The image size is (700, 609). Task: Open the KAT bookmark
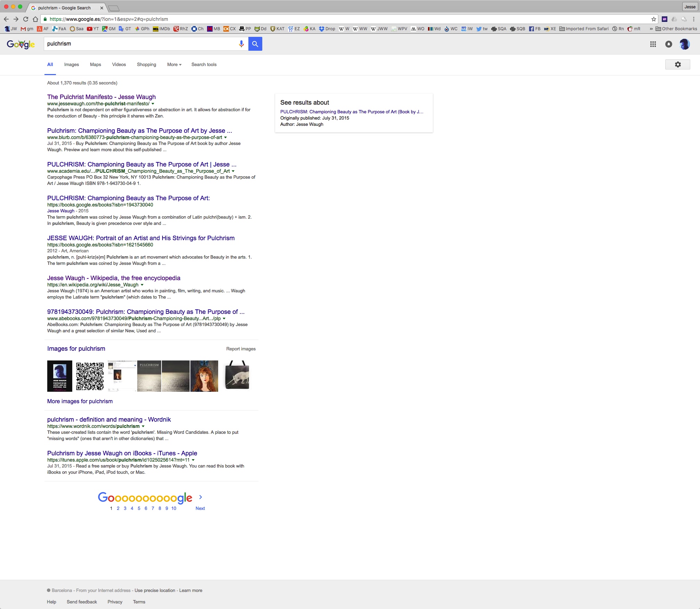coord(277,29)
